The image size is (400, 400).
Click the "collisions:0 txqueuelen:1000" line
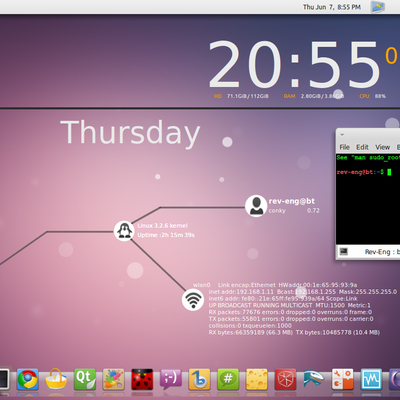point(250,326)
